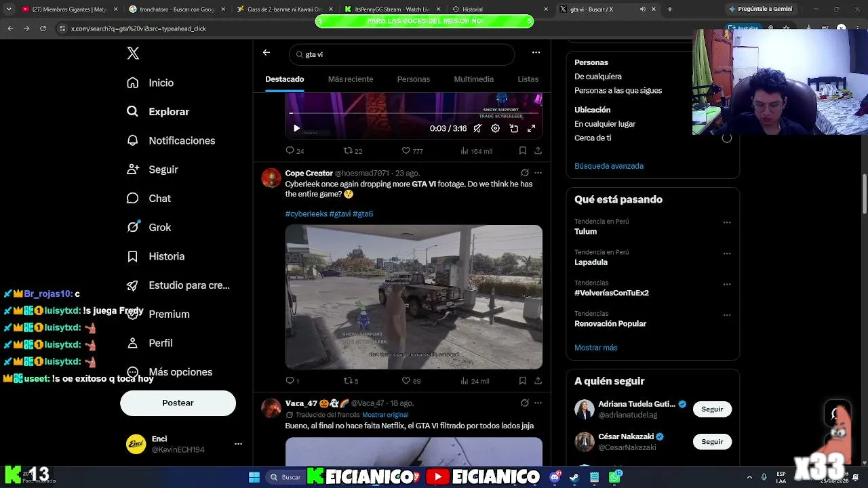Enable picture-in-picture on the video player
This screenshot has width=868, height=488.
click(513, 128)
